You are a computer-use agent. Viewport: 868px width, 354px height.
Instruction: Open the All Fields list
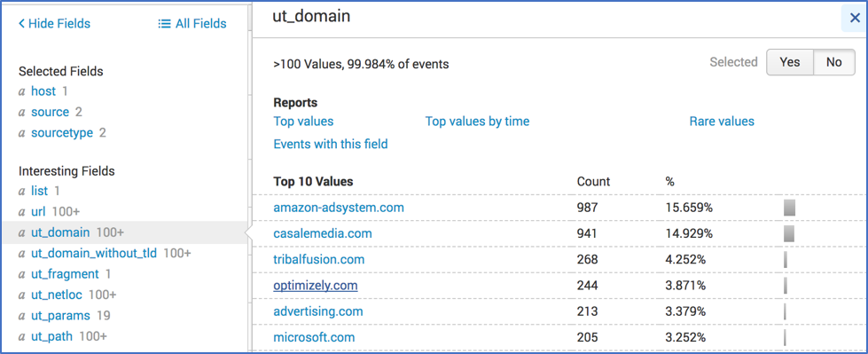192,23
